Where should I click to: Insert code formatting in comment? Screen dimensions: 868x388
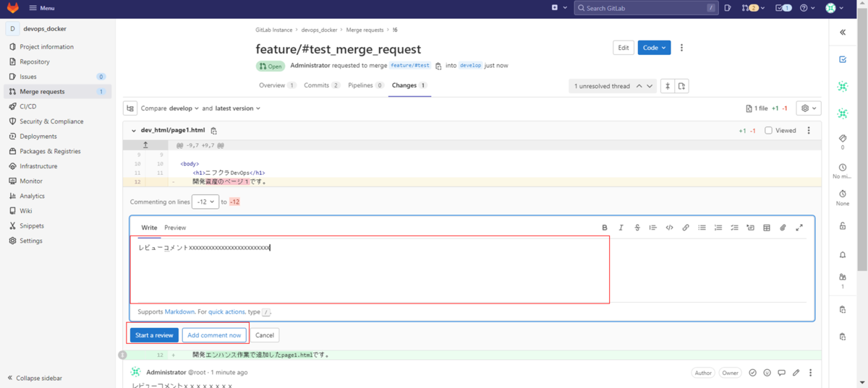click(669, 228)
